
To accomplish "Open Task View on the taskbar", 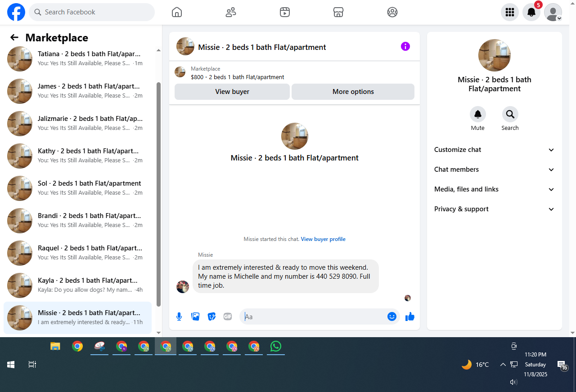I will tap(32, 365).
